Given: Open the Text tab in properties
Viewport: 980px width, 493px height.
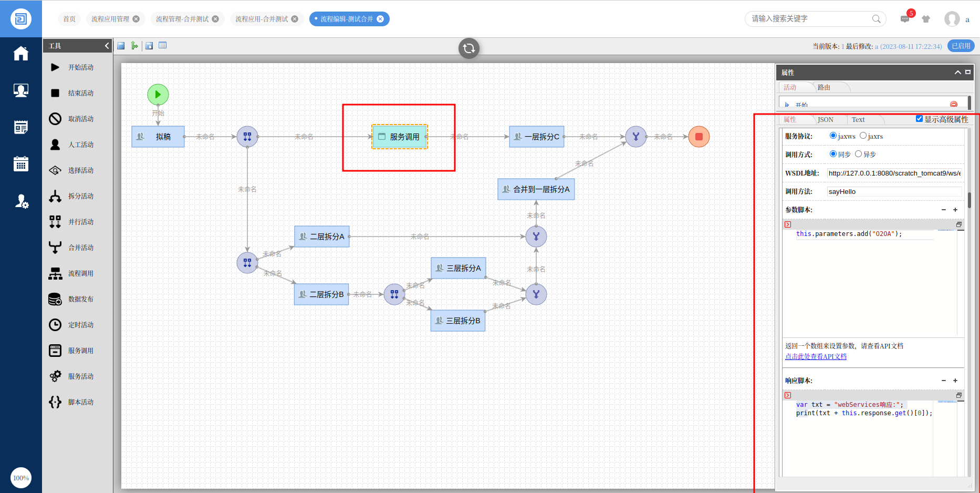Looking at the screenshot, I should pyautogui.click(x=858, y=119).
